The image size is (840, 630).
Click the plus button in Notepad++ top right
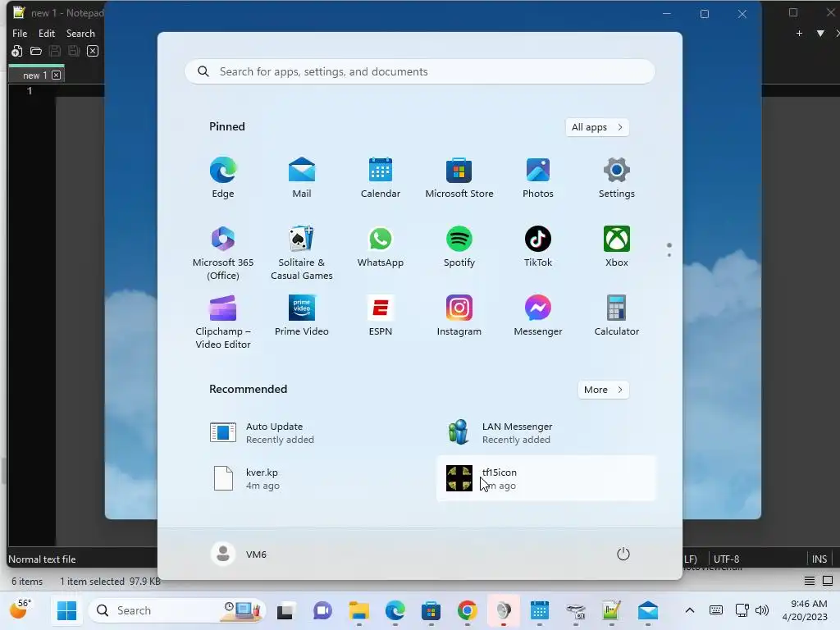pos(799,33)
